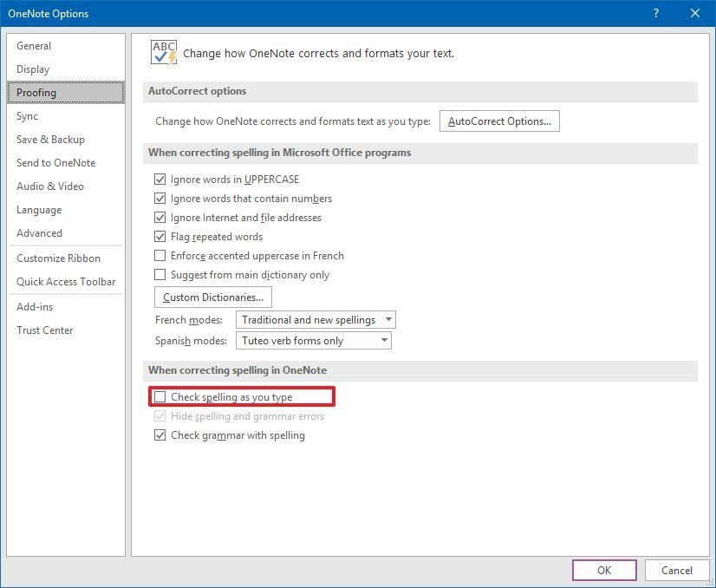The width and height of the screenshot is (716, 588).
Task: Uncheck Ignore words that contain numbers
Action: [159, 199]
